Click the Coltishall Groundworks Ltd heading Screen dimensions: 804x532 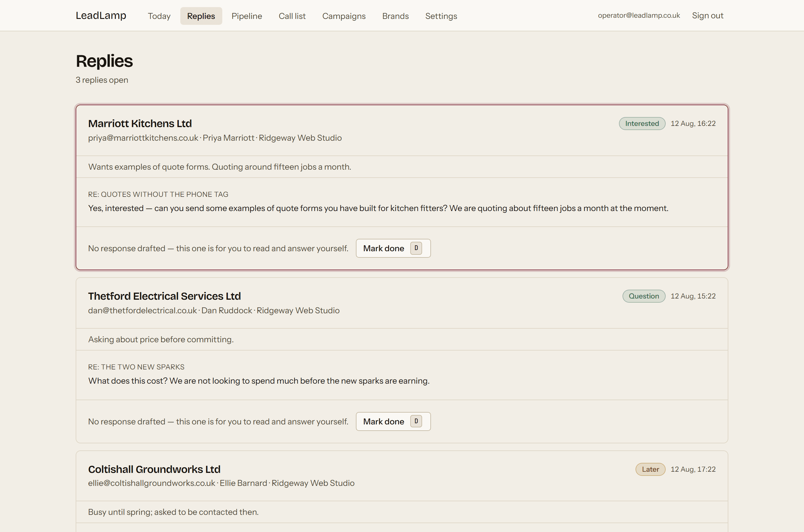coord(154,469)
